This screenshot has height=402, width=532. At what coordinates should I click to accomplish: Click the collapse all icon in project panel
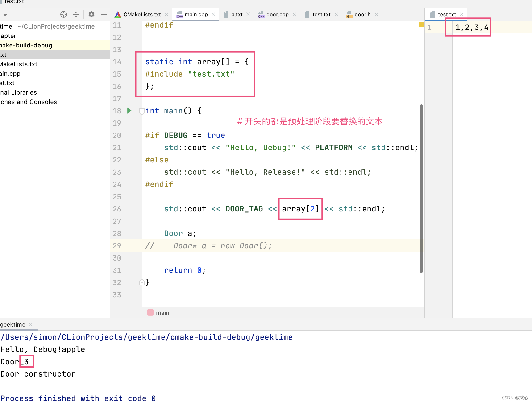(76, 14)
